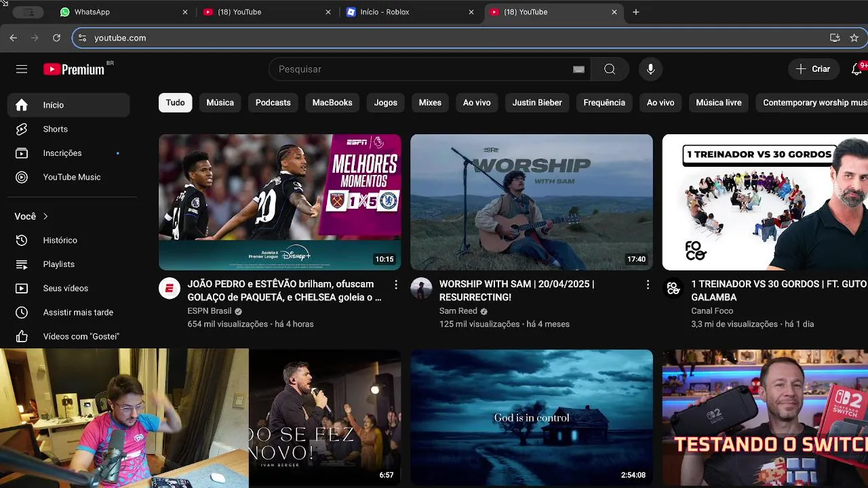The image size is (868, 488).
Task: View site information icon in address bar
Action: tap(83, 38)
